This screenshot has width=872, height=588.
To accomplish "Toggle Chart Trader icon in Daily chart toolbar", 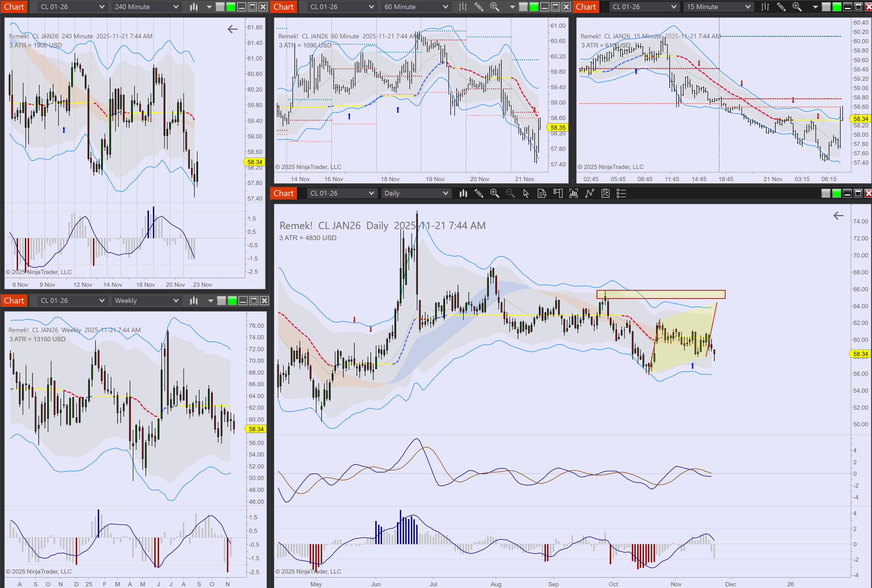I will (558, 193).
